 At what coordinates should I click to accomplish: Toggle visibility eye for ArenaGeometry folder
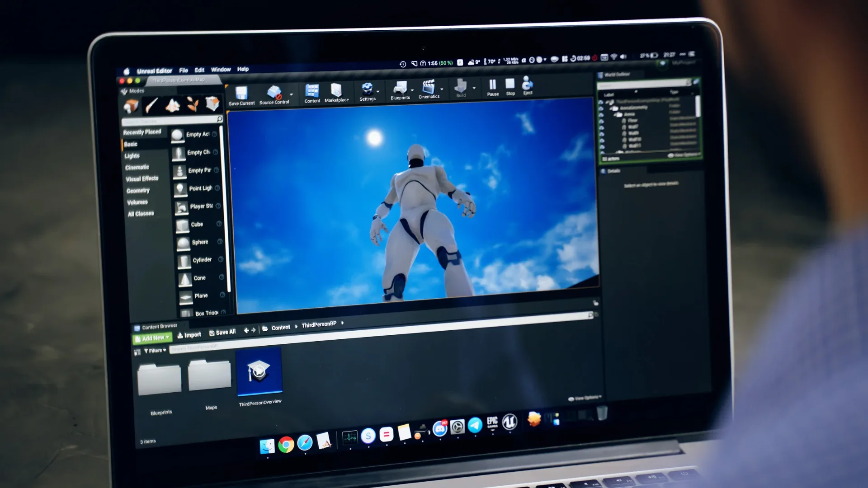tap(601, 109)
